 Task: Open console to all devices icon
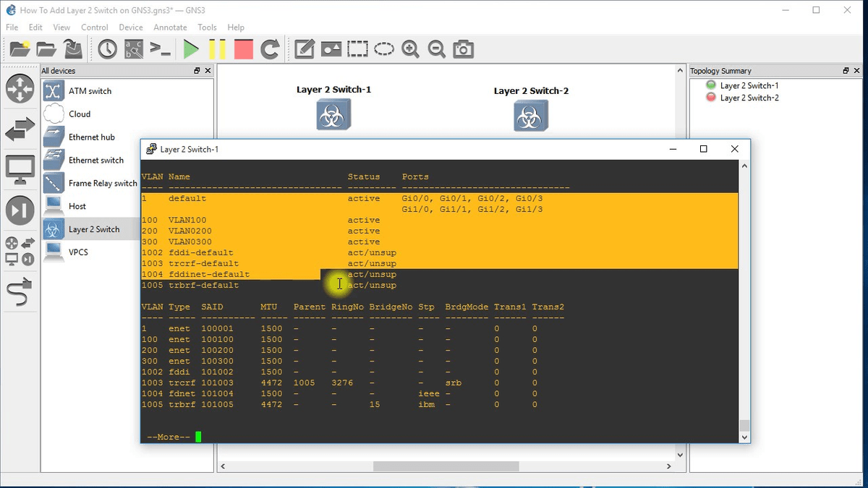[160, 49]
